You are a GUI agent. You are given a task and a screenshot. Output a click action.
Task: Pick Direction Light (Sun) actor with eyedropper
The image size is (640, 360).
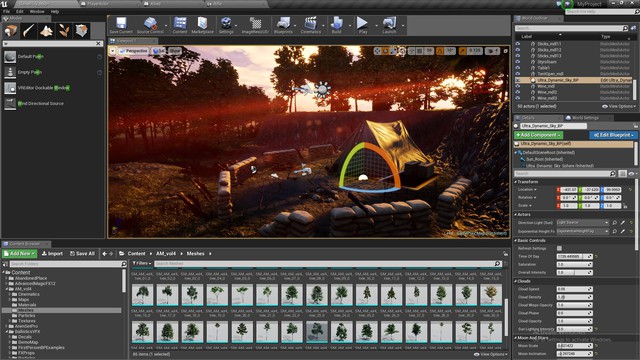(623, 222)
